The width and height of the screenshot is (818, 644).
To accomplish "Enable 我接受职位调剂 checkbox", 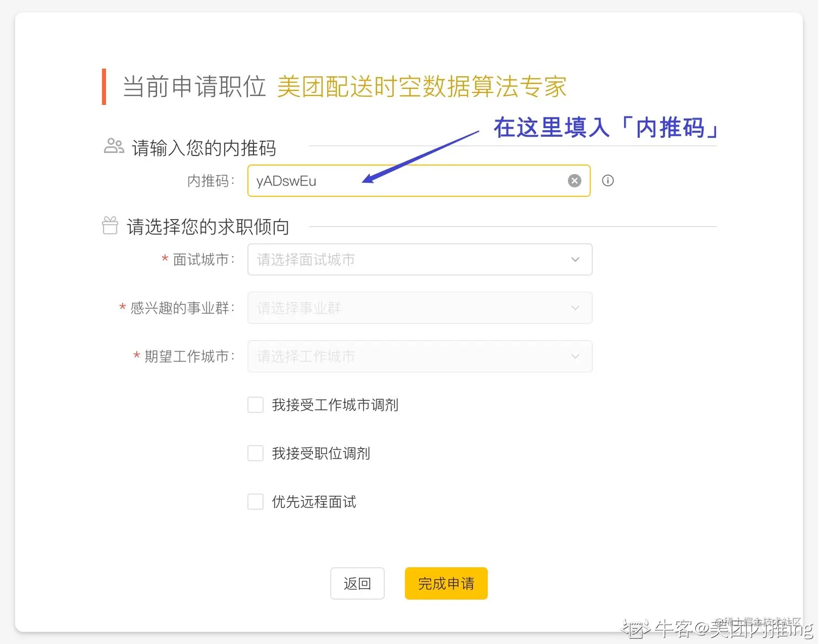I will 255,453.
